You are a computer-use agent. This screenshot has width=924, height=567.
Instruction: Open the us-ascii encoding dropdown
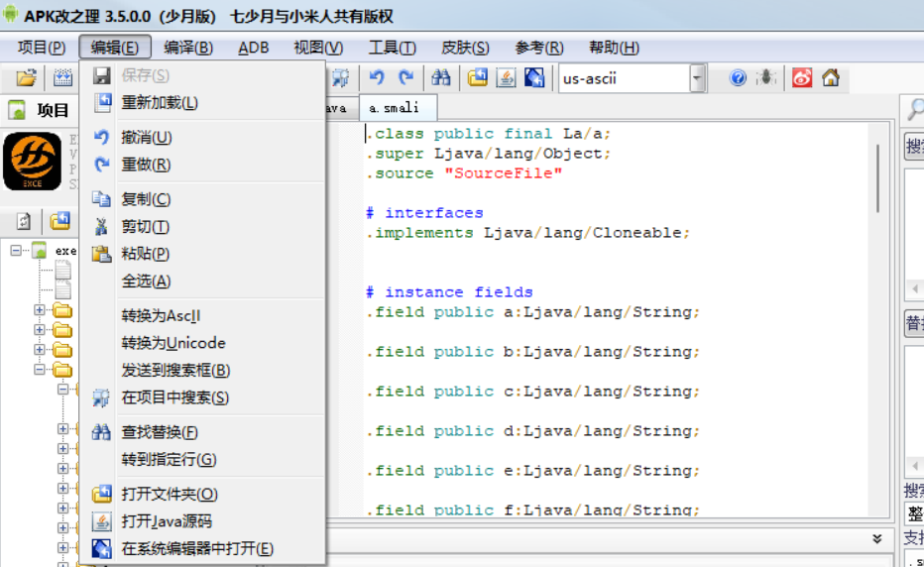coord(697,78)
